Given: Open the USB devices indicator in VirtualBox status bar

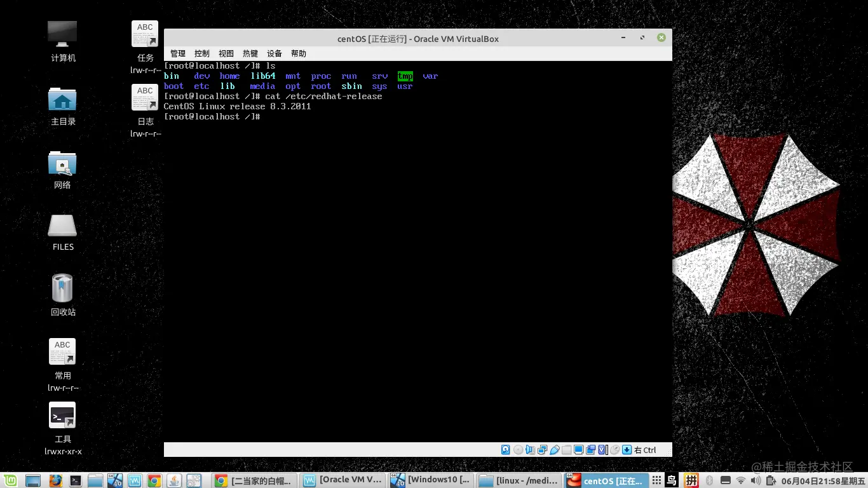Looking at the screenshot, I should pos(554,450).
